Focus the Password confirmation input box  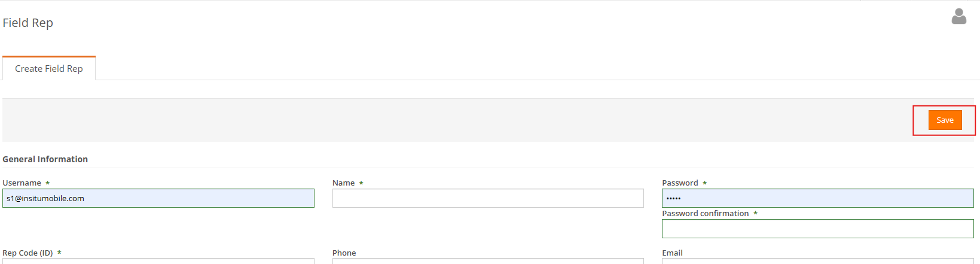pos(817,229)
